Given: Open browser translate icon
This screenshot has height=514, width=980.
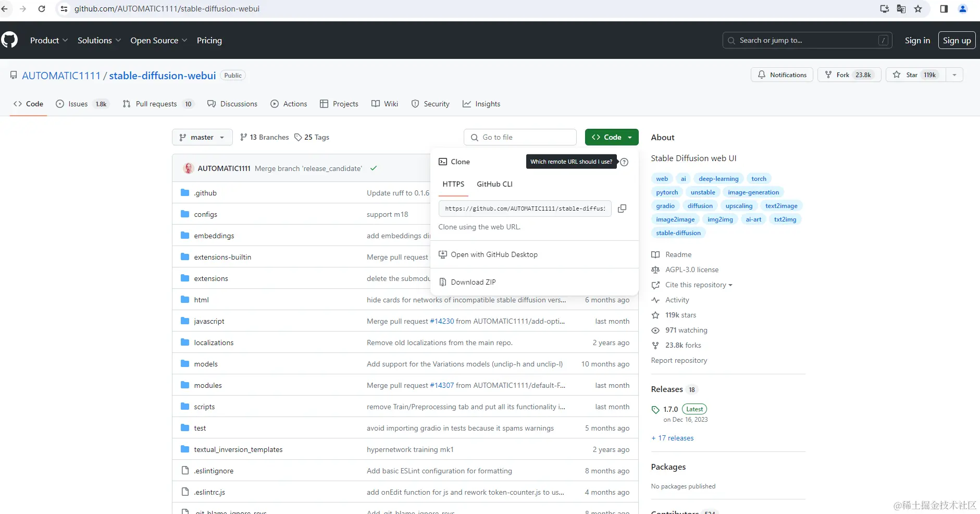Looking at the screenshot, I should click(901, 9).
